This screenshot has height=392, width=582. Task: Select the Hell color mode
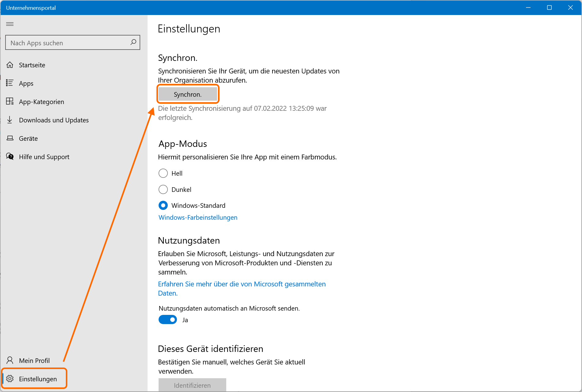163,173
